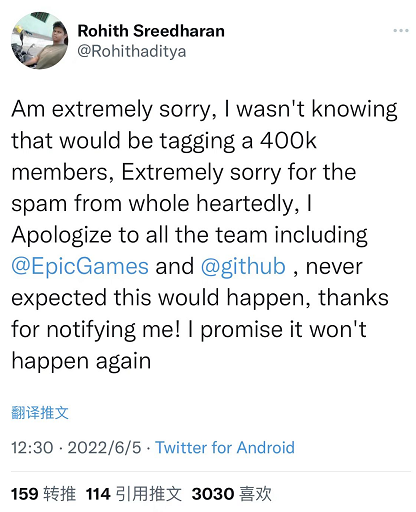The image size is (416, 512).
Task: Click the 'happen again' final tweet line
Action: point(81,361)
